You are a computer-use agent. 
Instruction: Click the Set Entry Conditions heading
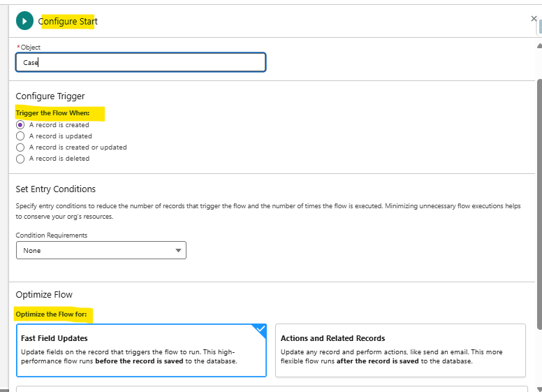[56, 189]
